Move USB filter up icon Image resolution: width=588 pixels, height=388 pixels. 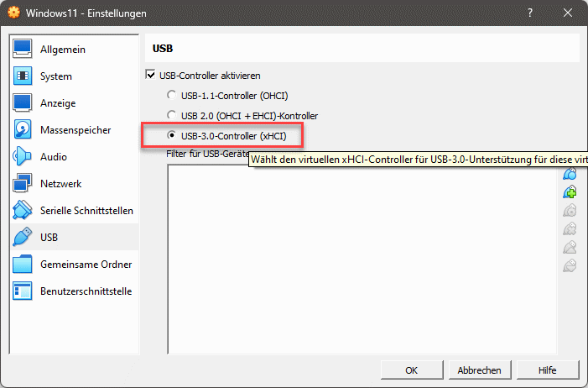pos(570,247)
